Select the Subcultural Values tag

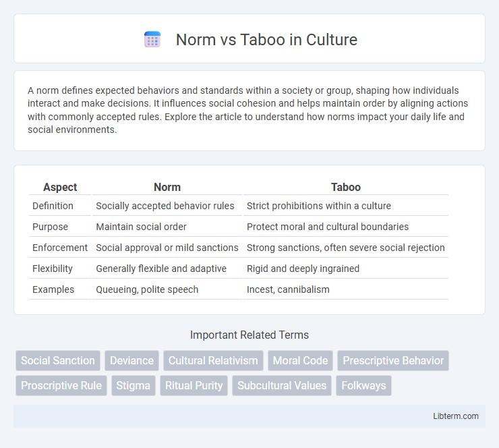tap(282, 385)
